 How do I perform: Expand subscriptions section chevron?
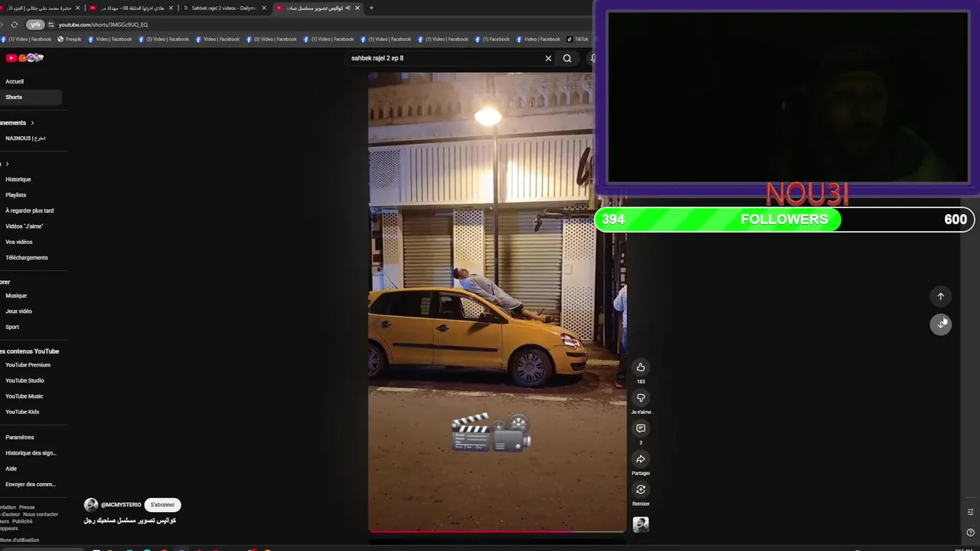(32, 122)
